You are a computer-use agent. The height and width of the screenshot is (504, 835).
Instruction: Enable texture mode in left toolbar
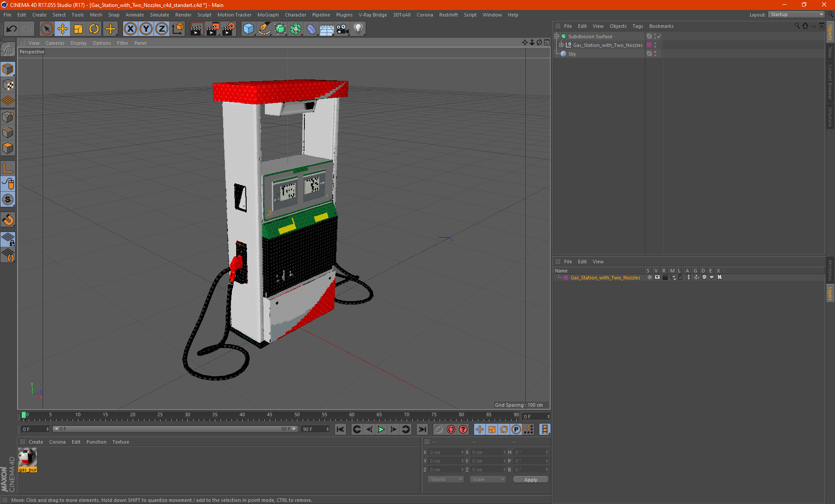click(8, 85)
